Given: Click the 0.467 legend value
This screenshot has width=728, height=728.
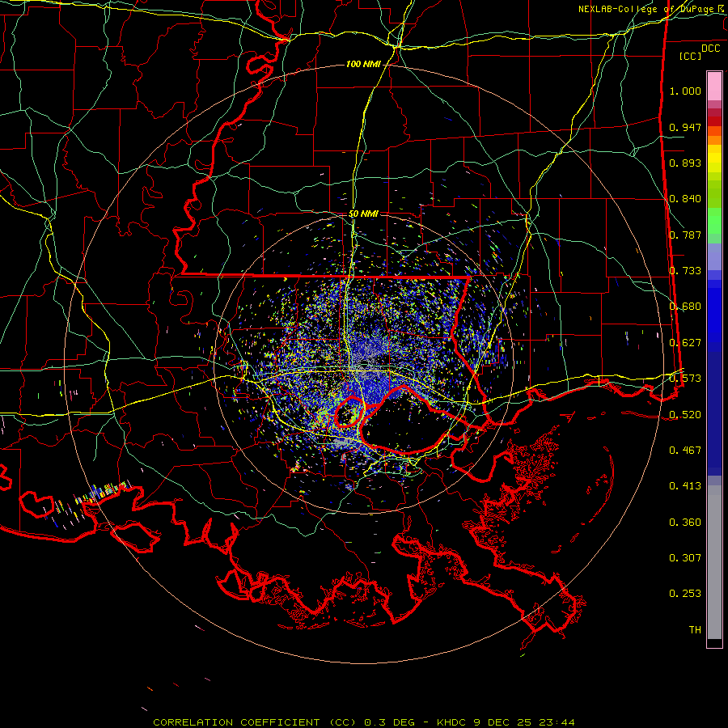Looking at the screenshot, I should (x=685, y=451).
